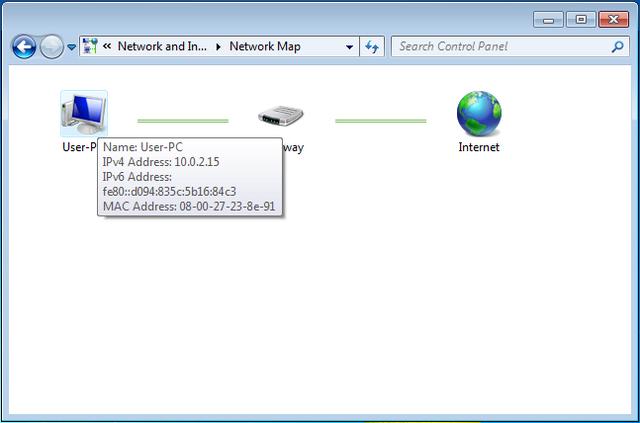
Task: Click the search magnifier icon
Action: 618,47
